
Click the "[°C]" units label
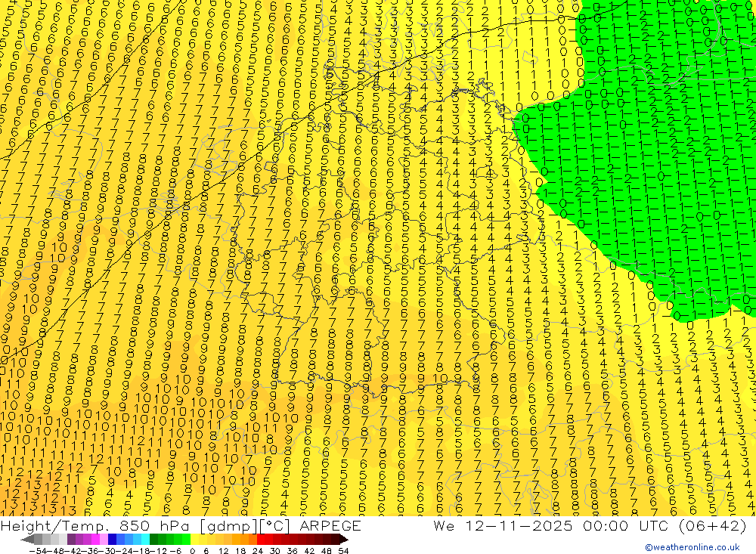pyautogui.click(x=275, y=525)
